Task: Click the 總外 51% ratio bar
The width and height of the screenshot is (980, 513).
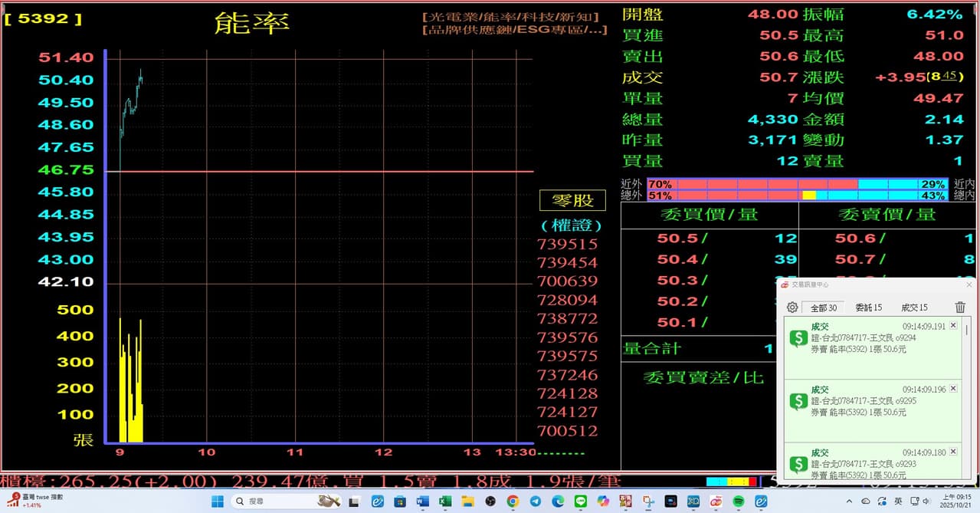Action: click(798, 196)
